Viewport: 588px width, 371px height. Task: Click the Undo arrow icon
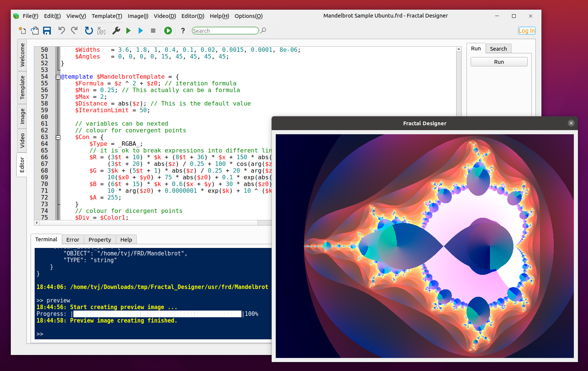pos(62,31)
